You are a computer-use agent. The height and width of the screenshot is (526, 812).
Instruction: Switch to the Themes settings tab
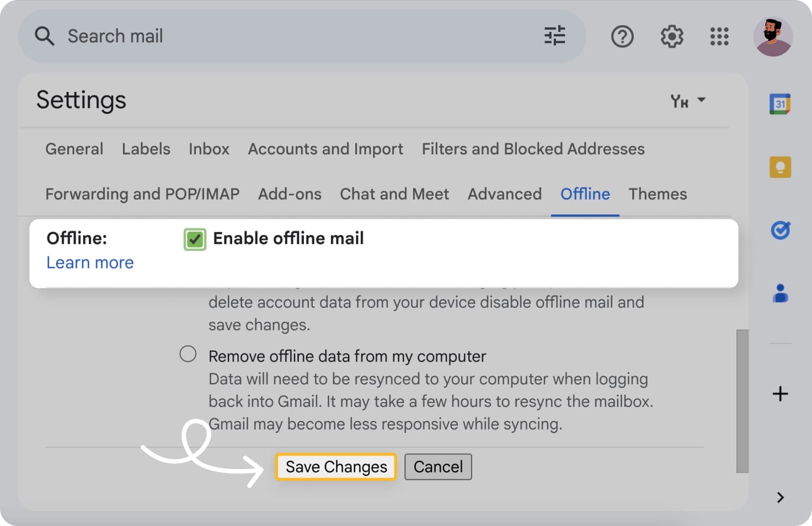(x=658, y=194)
